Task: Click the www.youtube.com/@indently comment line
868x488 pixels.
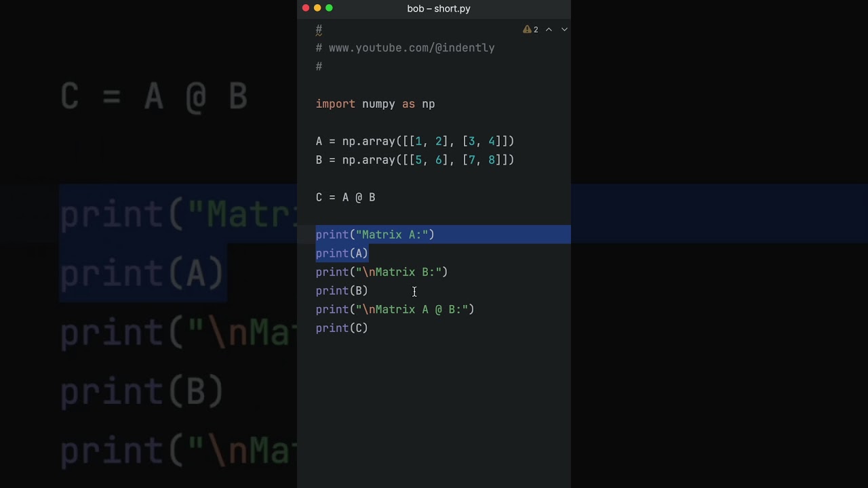Action: tap(405, 48)
